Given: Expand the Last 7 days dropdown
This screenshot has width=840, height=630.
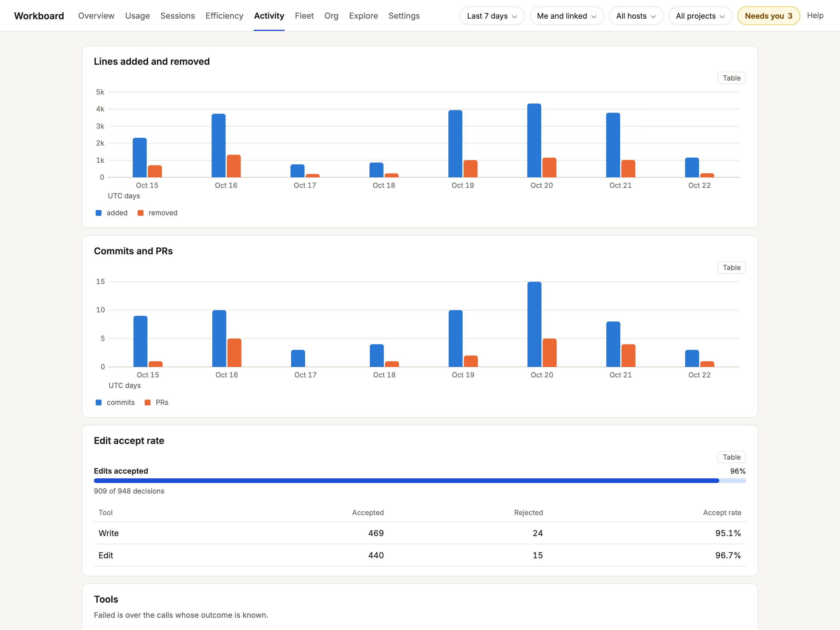Looking at the screenshot, I should tap(492, 16).
